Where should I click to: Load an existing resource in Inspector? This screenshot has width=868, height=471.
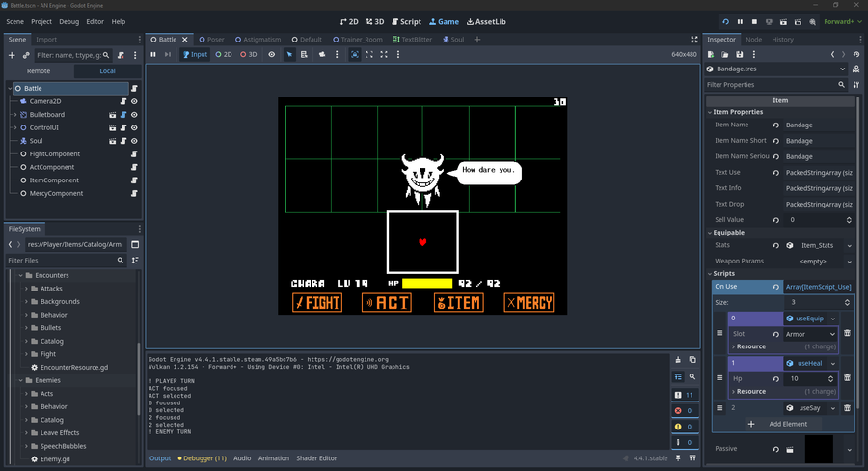click(x=724, y=54)
